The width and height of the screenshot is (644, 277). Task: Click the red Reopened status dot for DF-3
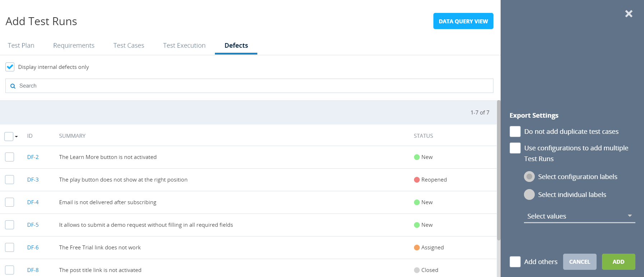pyautogui.click(x=417, y=180)
